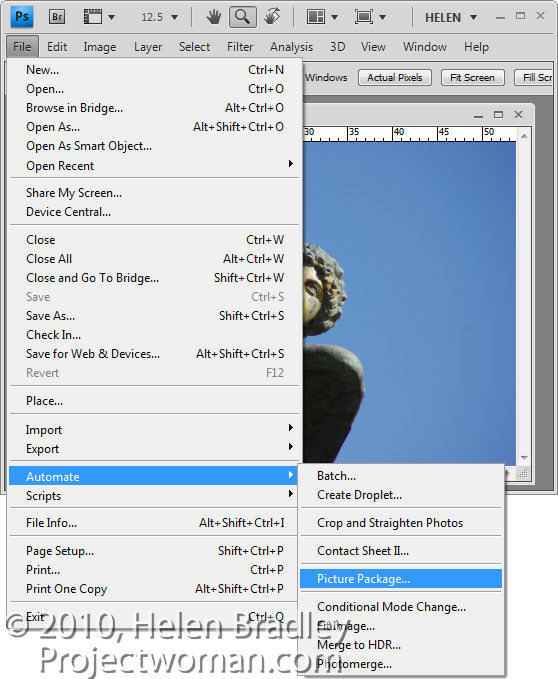The width and height of the screenshot is (558, 679).
Task: Select Device Central...
Action: click(155, 212)
